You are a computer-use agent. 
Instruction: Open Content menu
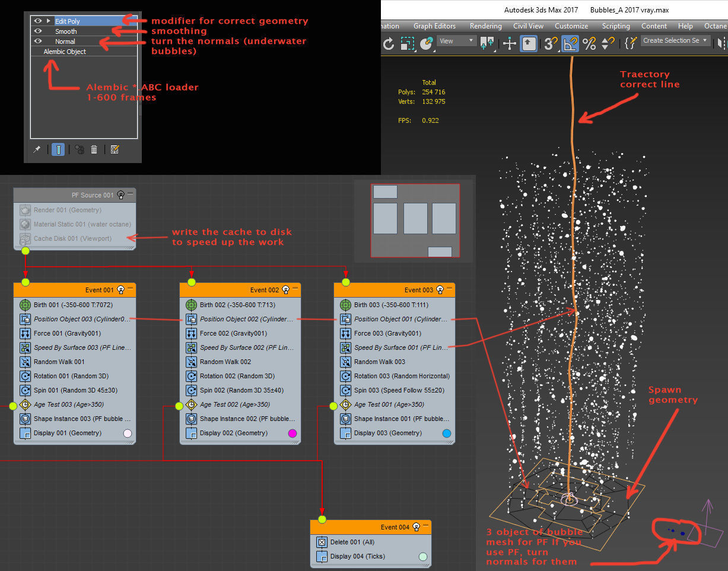654,26
